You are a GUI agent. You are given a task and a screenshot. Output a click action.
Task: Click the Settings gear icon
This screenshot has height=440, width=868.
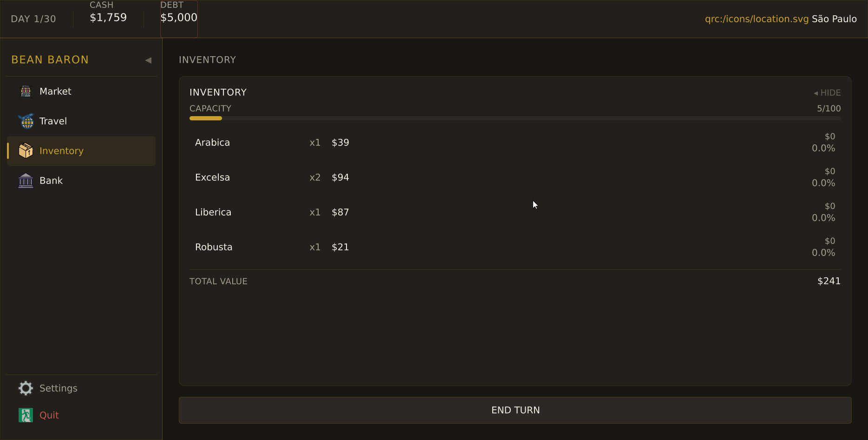(x=26, y=388)
